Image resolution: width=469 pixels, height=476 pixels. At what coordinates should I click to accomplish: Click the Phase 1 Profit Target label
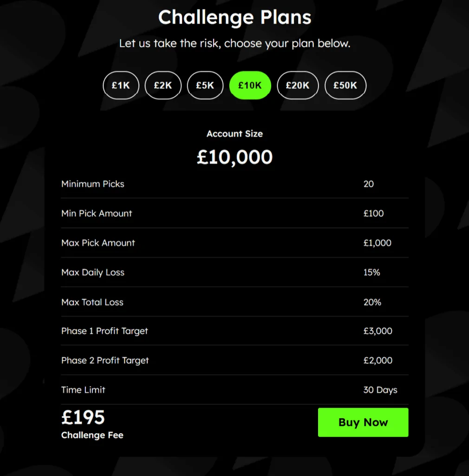click(x=104, y=331)
